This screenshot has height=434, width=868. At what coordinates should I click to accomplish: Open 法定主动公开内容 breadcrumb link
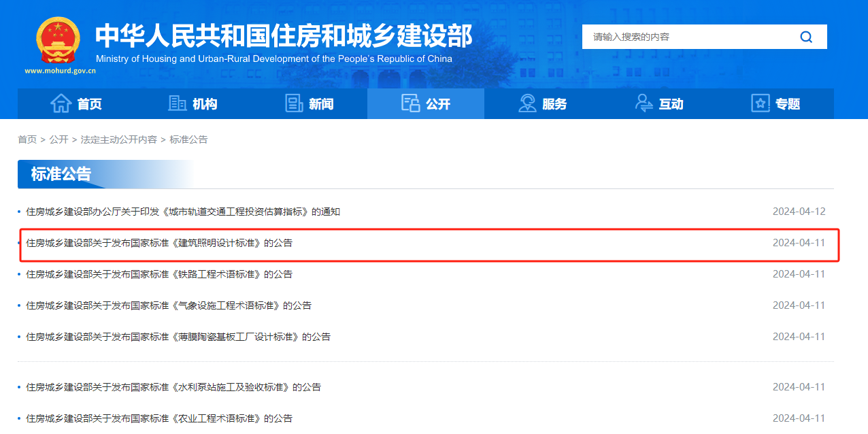pos(118,139)
